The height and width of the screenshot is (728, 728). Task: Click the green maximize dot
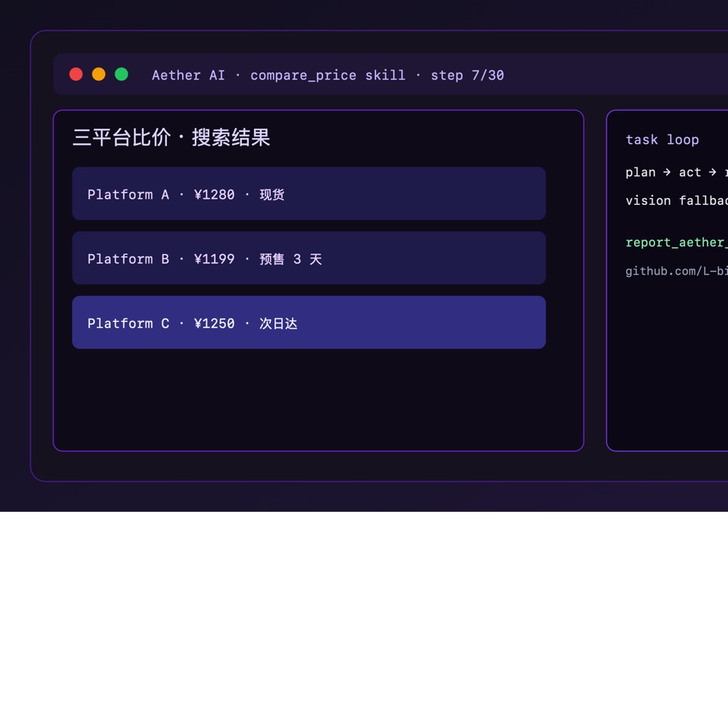coord(121,74)
